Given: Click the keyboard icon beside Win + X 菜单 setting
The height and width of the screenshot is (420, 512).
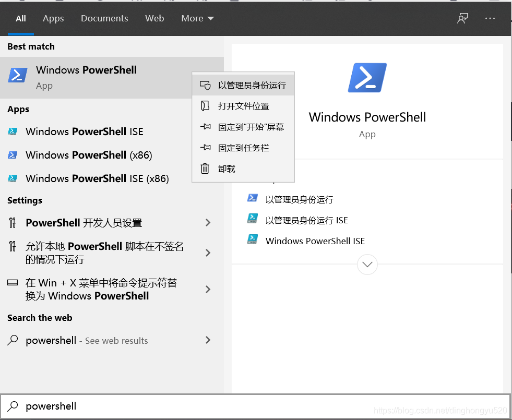Looking at the screenshot, I should tap(13, 283).
